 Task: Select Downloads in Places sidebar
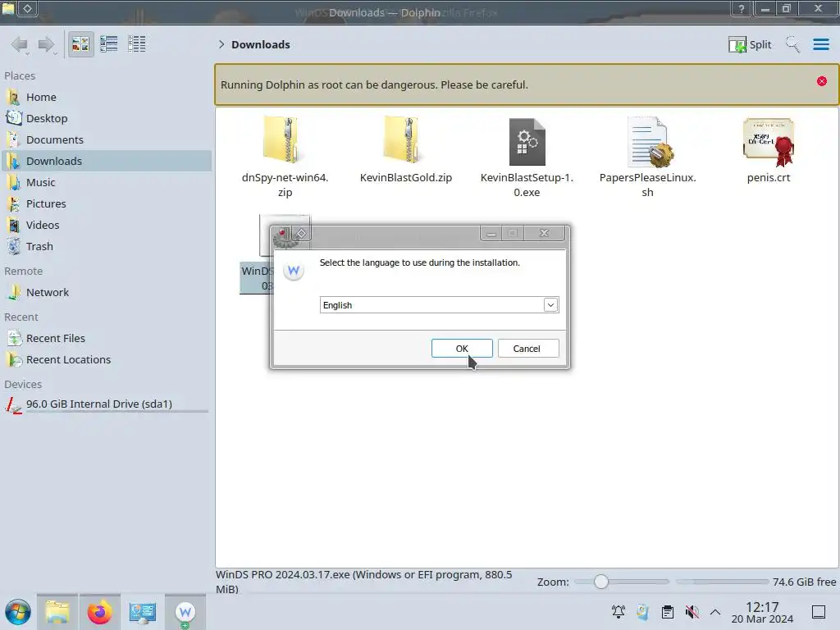coord(106,162)
